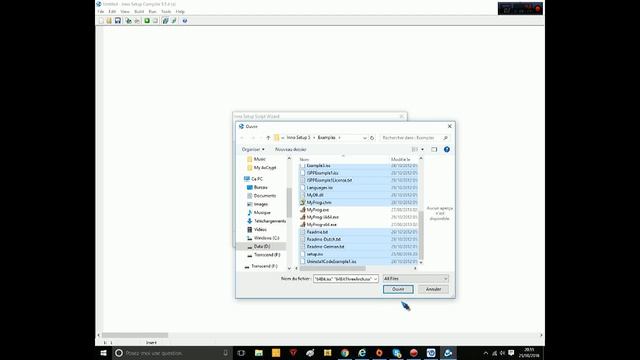This screenshot has width=640, height=360.
Task: Open the Tools menu in Inno Setup
Action: tap(166, 12)
